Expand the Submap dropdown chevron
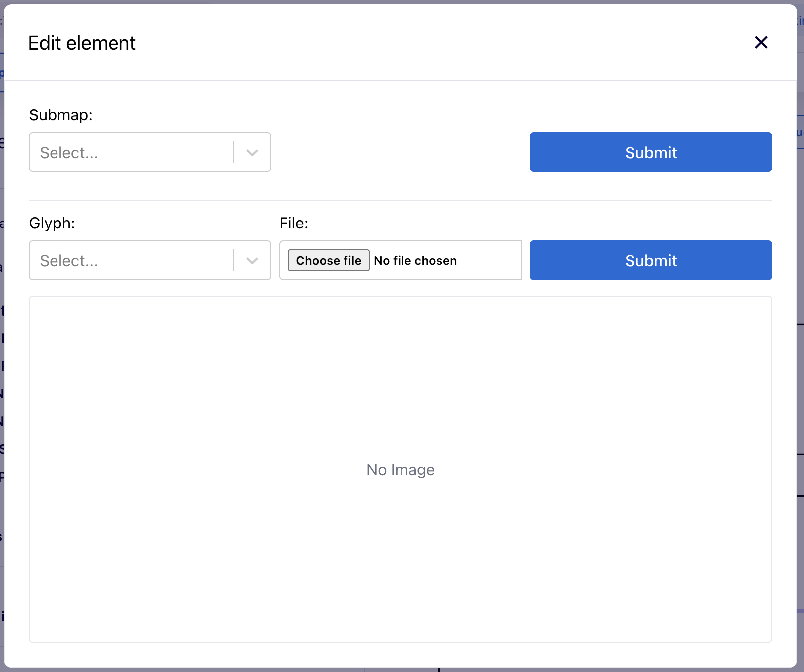The height and width of the screenshot is (672, 804). coord(252,153)
